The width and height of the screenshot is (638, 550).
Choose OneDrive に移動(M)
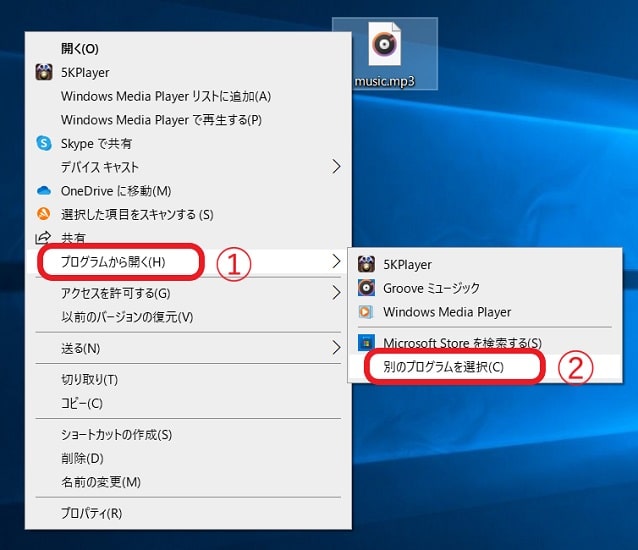[x=188, y=190]
